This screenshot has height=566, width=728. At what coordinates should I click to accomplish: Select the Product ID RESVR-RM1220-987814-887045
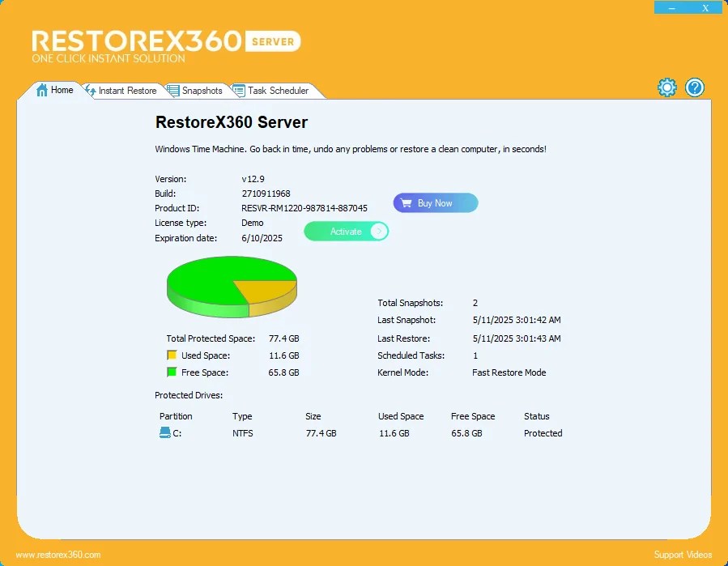tap(304, 208)
